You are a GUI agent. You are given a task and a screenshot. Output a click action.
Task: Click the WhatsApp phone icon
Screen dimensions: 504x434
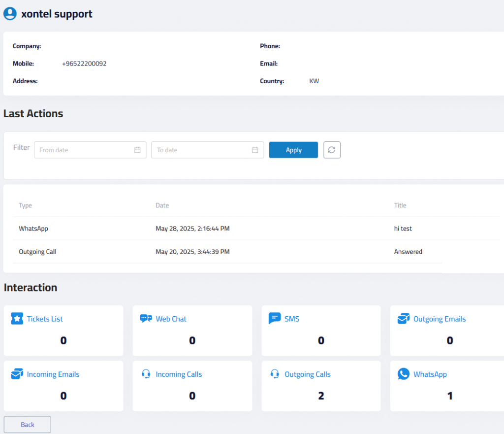point(404,374)
